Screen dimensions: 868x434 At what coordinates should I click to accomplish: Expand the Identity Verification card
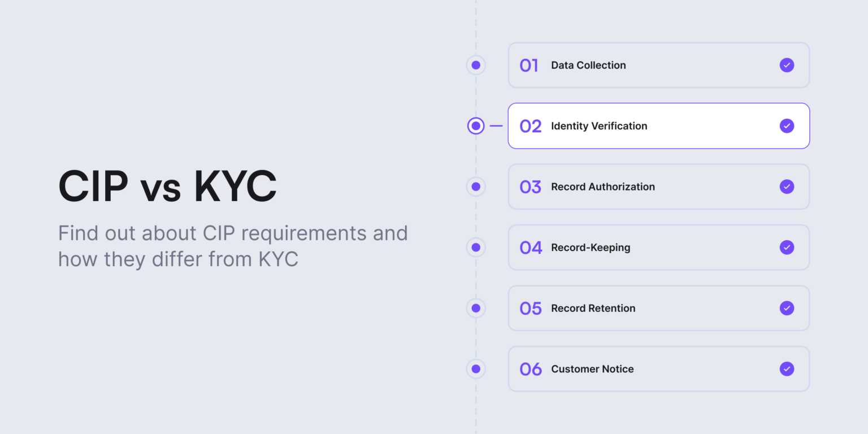pyautogui.click(x=658, y=125)
